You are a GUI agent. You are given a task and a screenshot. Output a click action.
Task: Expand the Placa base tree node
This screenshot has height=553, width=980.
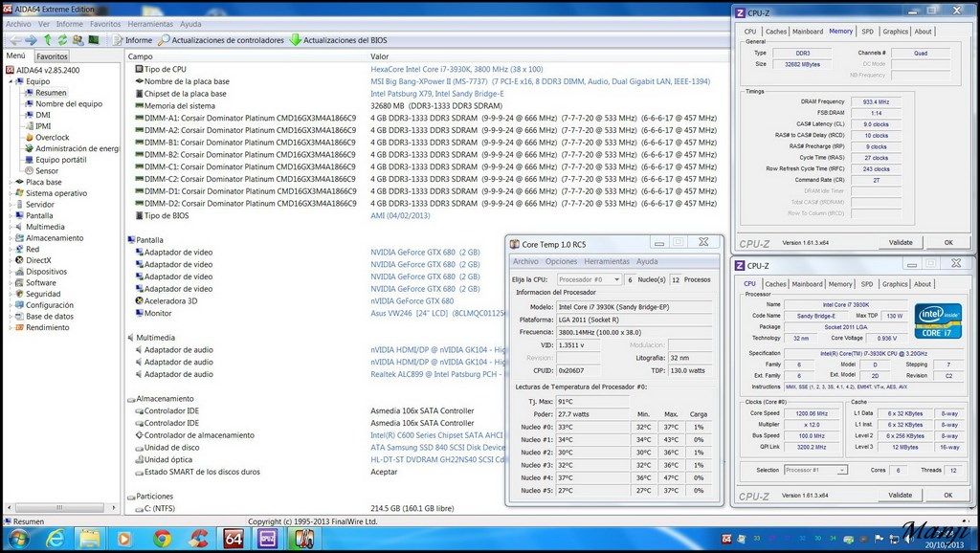[x=11, y=182]
